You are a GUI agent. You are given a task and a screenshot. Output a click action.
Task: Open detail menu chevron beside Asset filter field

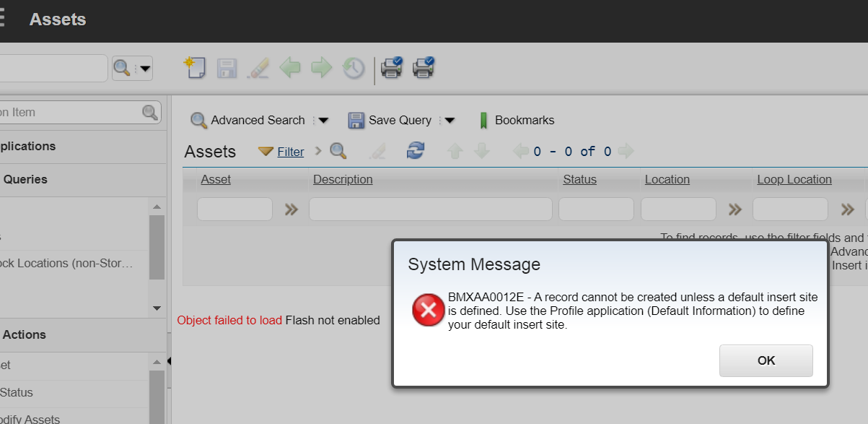click(x=291, y=209)
